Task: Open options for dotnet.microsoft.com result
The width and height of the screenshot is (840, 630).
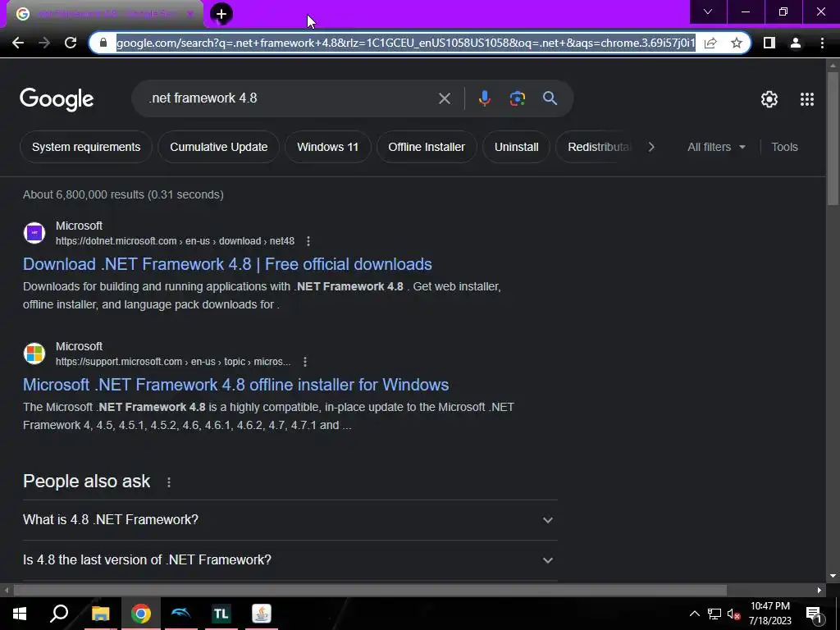Action: tap(308, 241)
